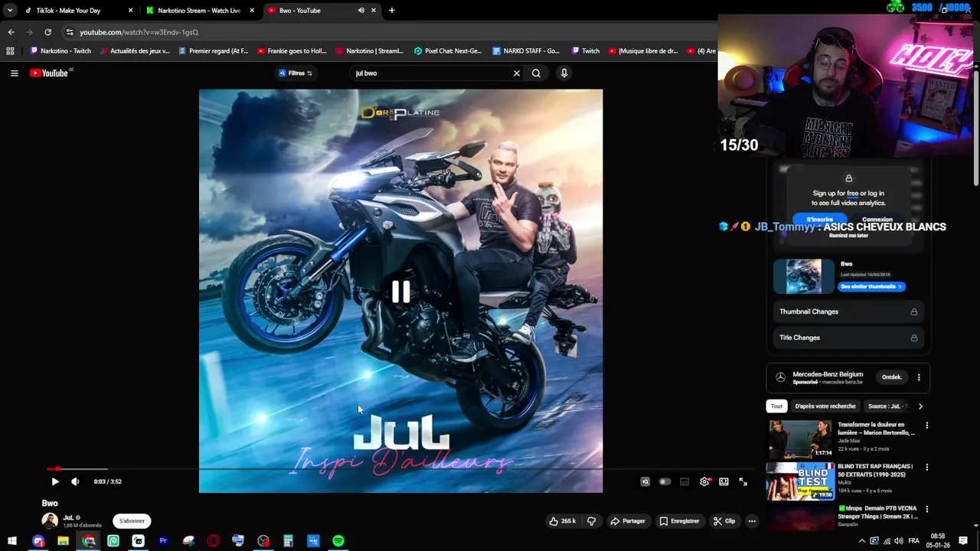Screen dimensions: 980x551
Task: Select the D'après votre recherche chip
Action: click(x=825, y=406)
